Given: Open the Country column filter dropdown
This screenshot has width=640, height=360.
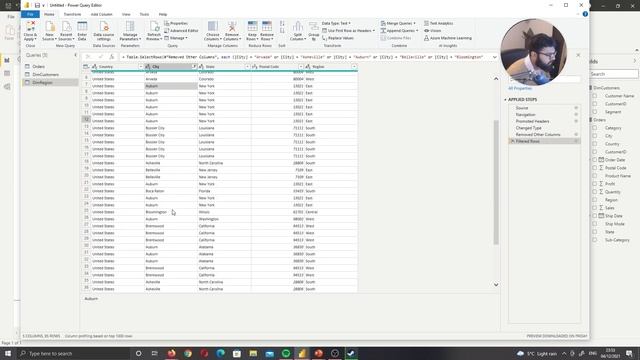Looking at the screenshot, I should click(x=141, y=67).
